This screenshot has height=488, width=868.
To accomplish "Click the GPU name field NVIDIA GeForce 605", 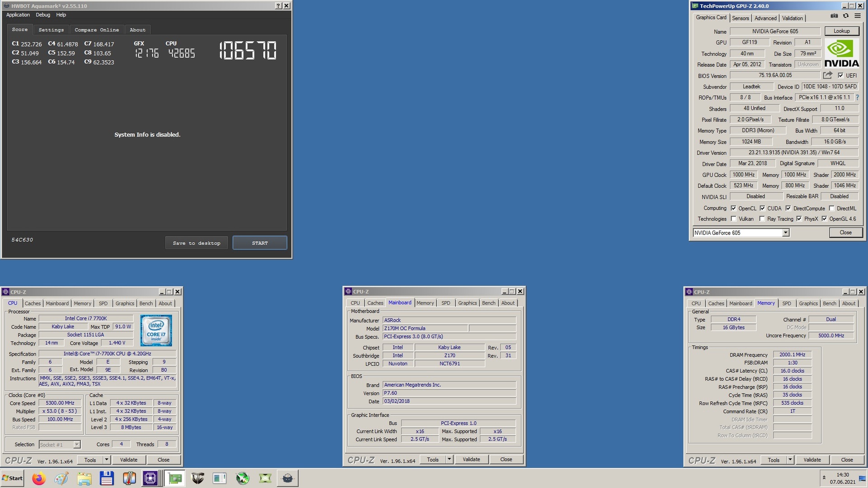I will (x=775, y=31).
